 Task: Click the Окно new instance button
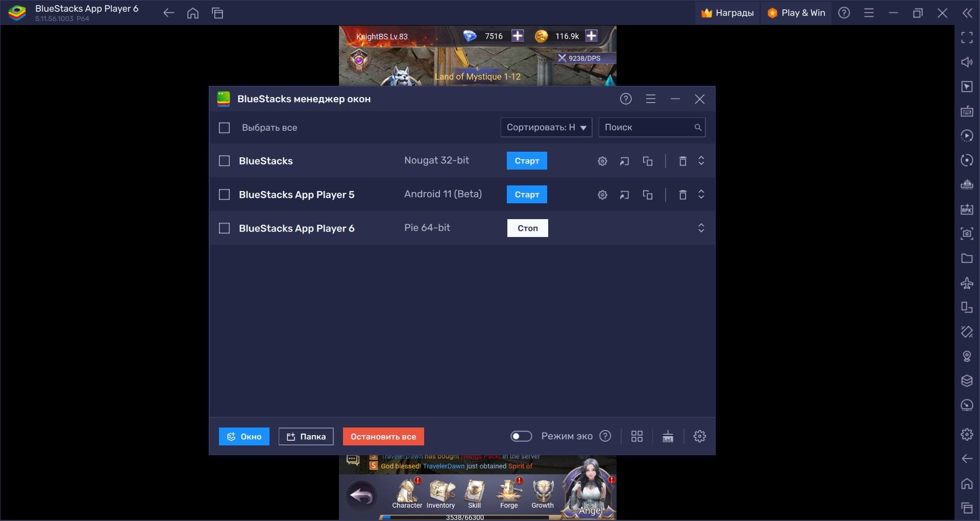click(x=244, y=437)
